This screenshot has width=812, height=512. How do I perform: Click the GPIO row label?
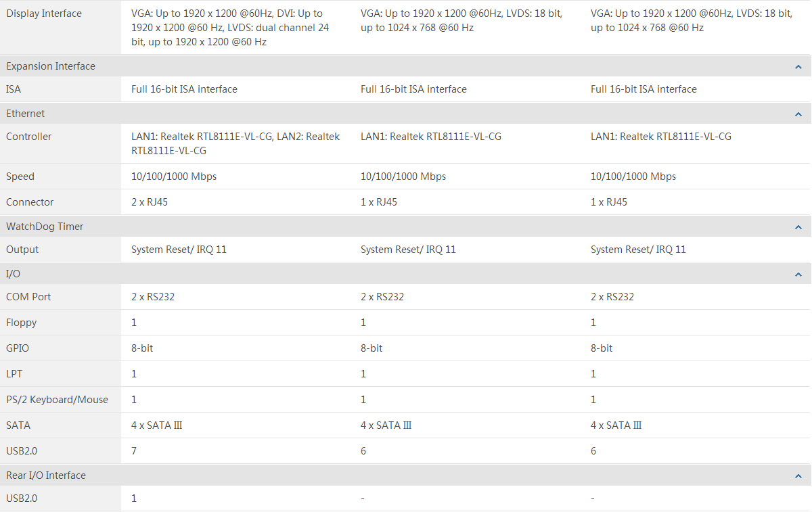(18, 348)
